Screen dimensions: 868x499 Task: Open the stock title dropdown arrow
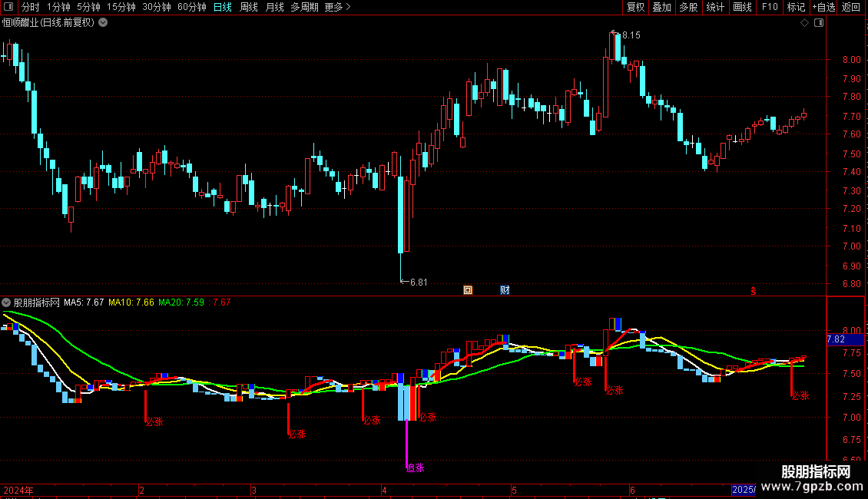103,23
